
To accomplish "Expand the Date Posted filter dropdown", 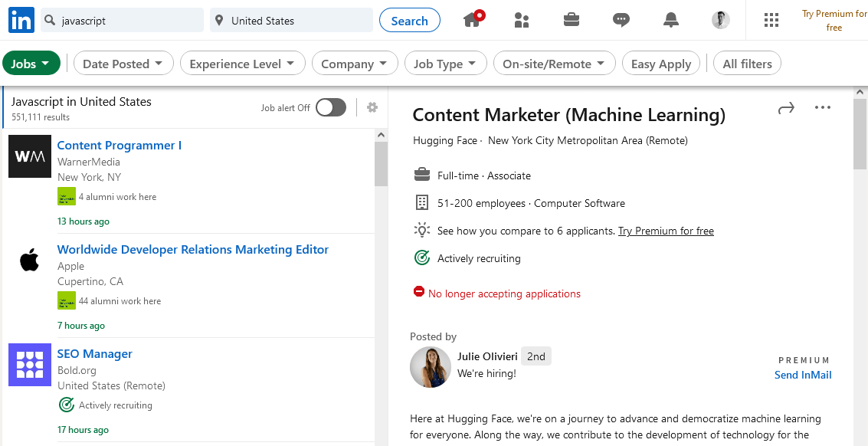I will [123, 64].
